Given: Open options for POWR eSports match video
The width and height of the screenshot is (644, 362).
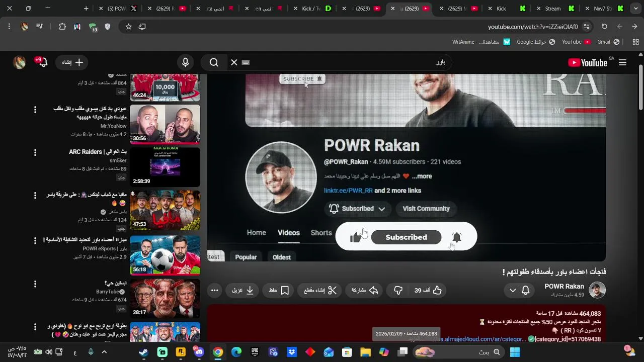Looking at the screenshot, I should (x=35, y=240).
